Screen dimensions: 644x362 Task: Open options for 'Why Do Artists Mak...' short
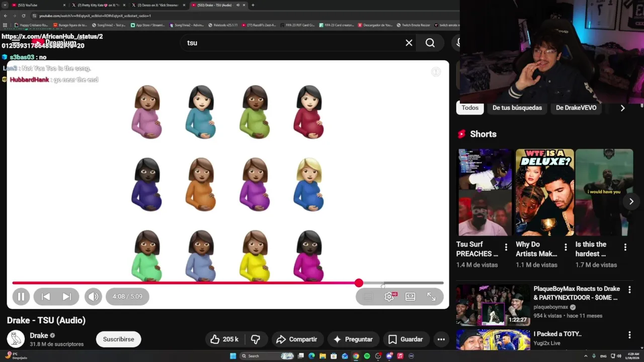566,247
